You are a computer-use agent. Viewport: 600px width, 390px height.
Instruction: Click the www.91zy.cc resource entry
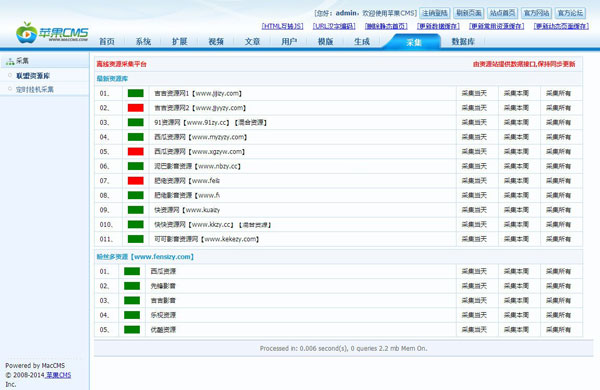click(x=210, y=122)
